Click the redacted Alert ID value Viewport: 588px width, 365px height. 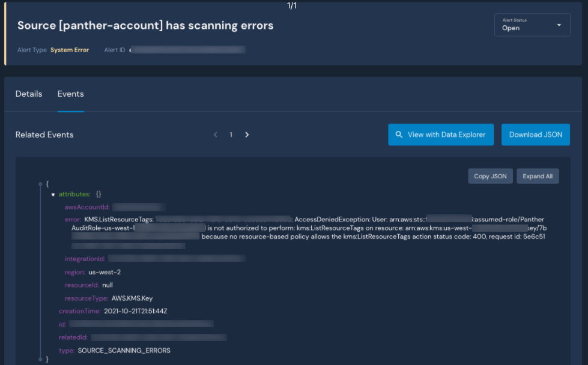189,49
